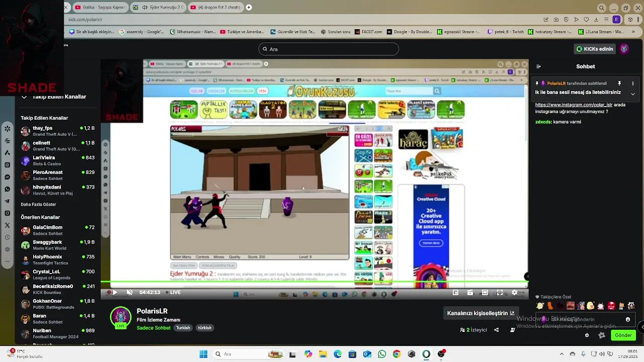Open a new browser tab

click(249, 8)
